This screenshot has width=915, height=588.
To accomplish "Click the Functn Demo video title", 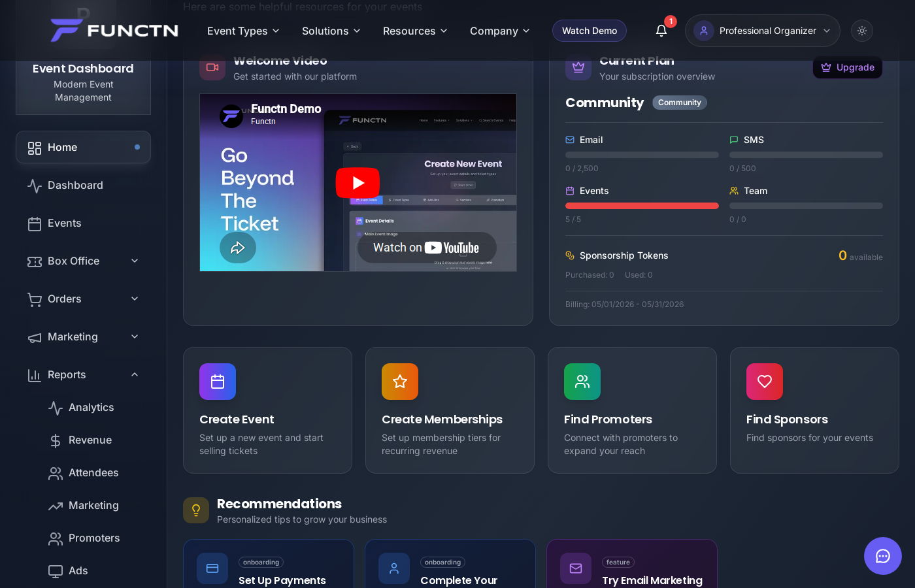I will (x=286, y=109).
